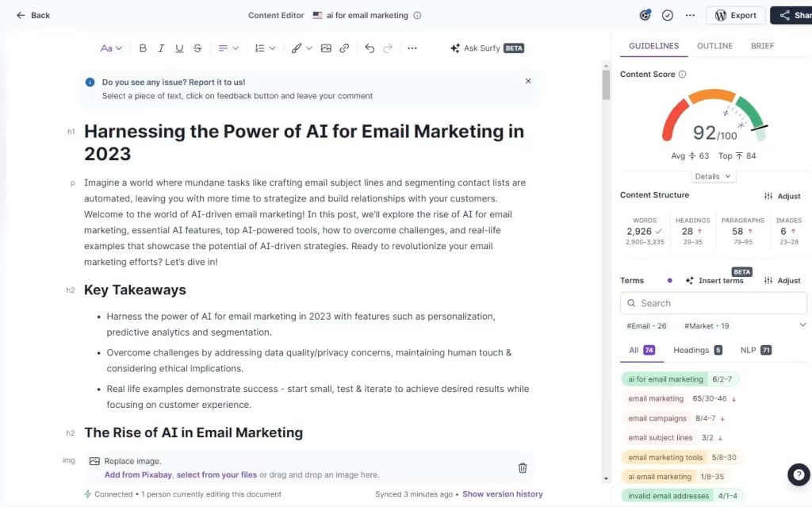Open the settings gear icon in the header
Image resolution: width=812 pixels, height=507 pixels.
point(645,14)
